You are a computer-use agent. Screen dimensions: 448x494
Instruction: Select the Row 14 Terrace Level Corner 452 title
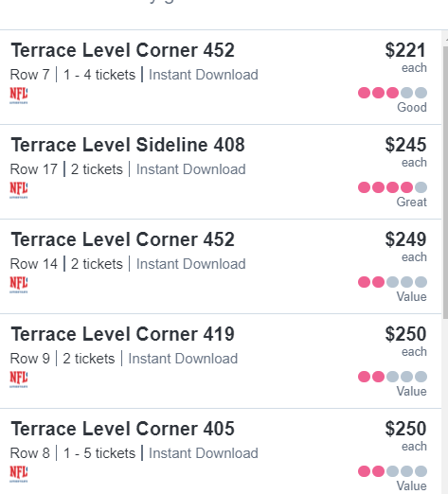point(122,239)
